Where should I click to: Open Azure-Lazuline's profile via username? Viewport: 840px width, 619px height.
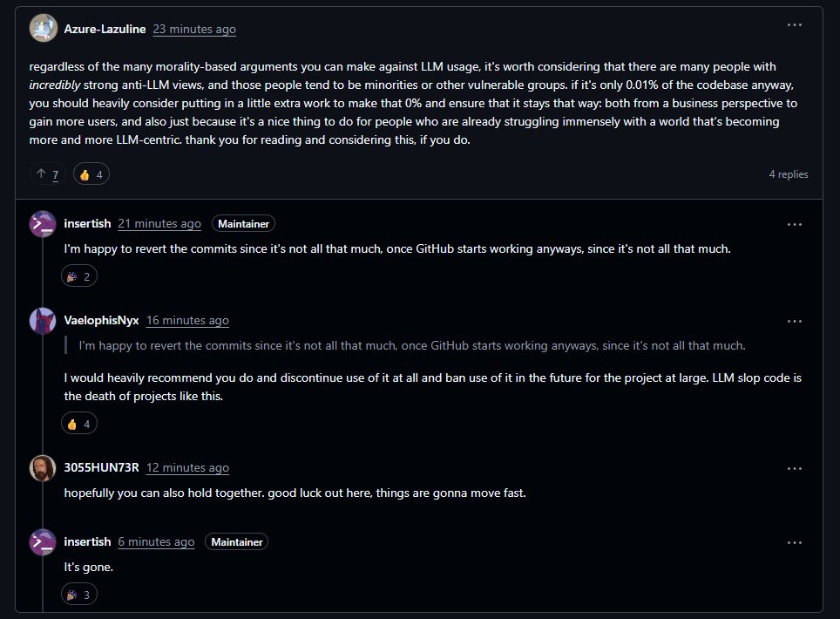click(105, 29)
